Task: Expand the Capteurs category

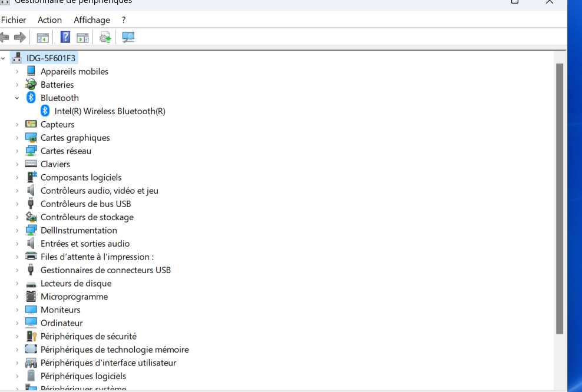Action: click(x=17, y=125)
